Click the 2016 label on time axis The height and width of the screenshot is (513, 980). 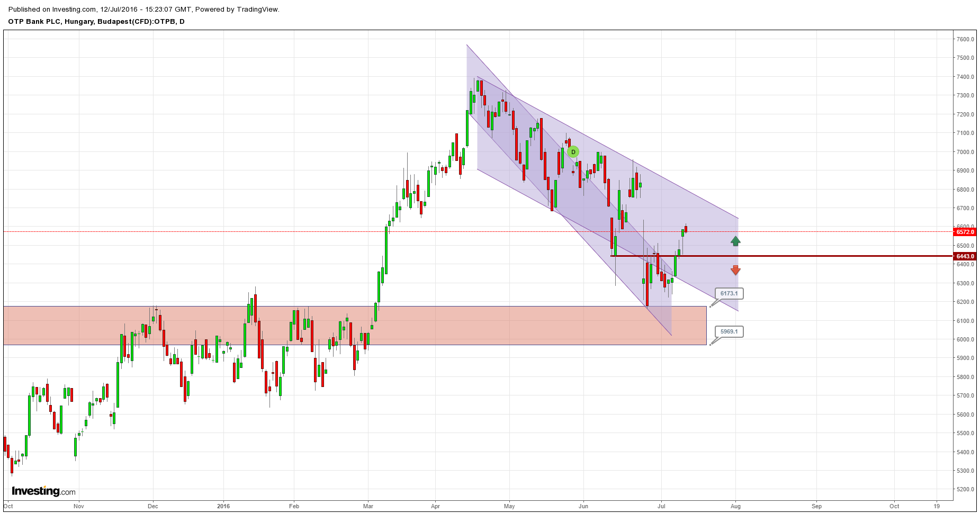[224, 506]
